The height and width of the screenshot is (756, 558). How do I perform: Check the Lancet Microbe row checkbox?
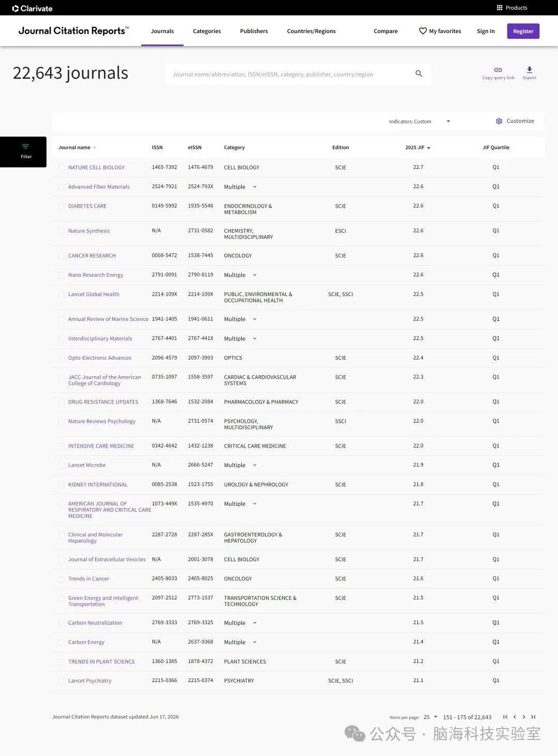pos(61,466)
